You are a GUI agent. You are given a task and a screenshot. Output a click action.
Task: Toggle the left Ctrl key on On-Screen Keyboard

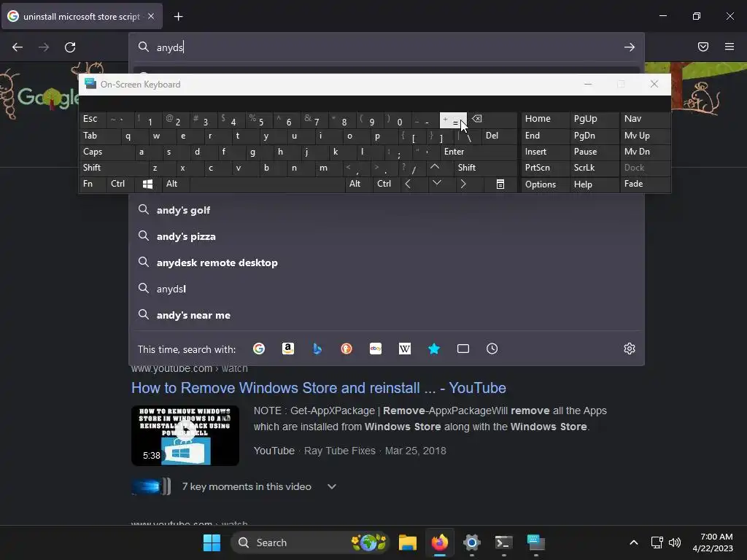click(120, 184)
